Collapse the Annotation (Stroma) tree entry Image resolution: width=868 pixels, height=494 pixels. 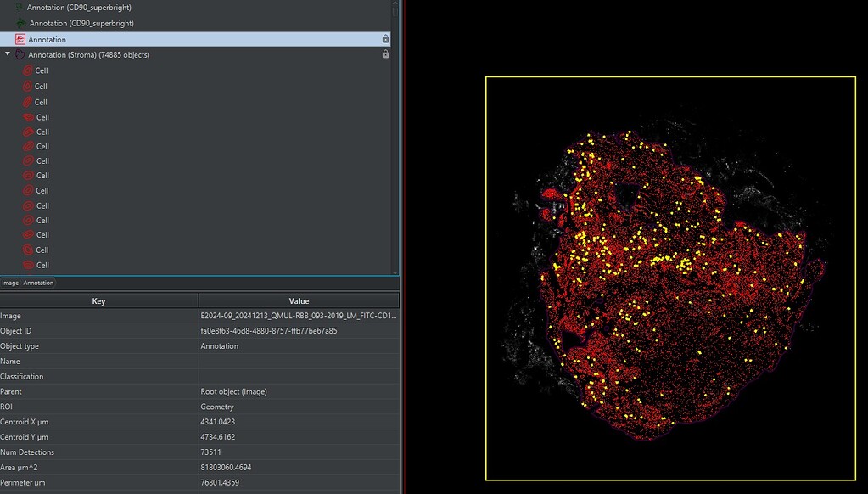[8, 53]
